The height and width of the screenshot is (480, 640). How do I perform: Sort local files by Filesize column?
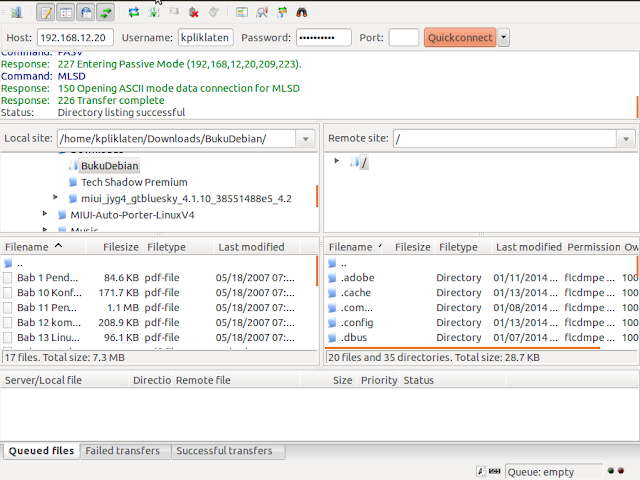(115, 247)
